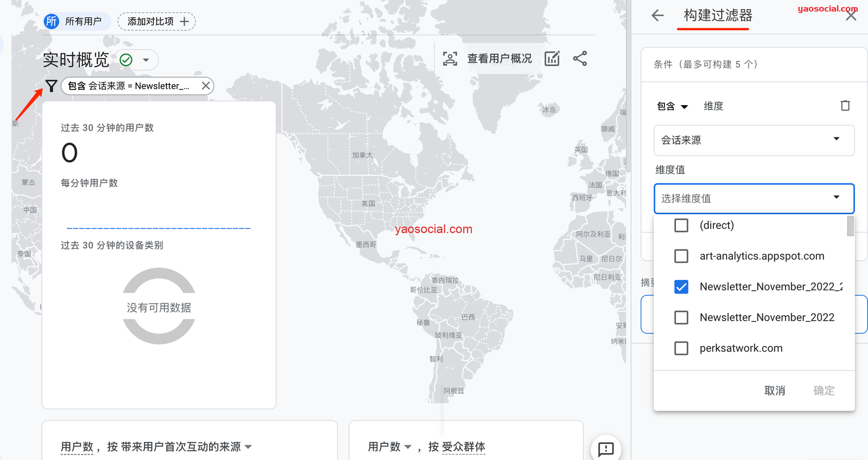The width and height of the screenshot is (868, 460).
Task: Check the (direct) checkbox
Action: point(681,225)
